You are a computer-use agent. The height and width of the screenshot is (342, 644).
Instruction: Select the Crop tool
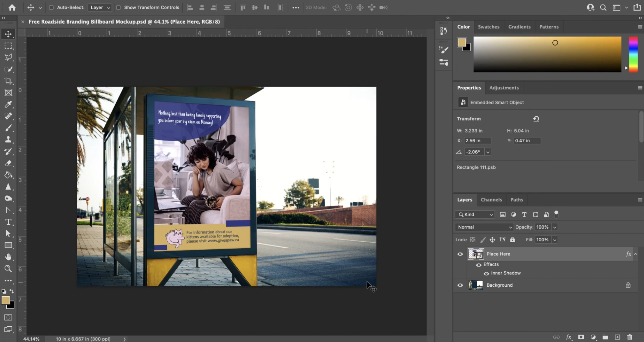coord(8,81)
